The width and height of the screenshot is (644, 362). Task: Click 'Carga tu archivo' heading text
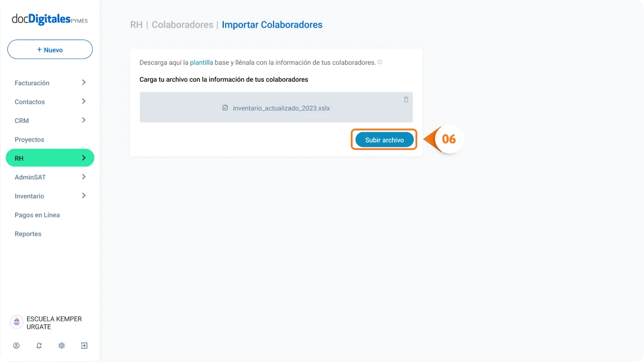click(224, 80)
